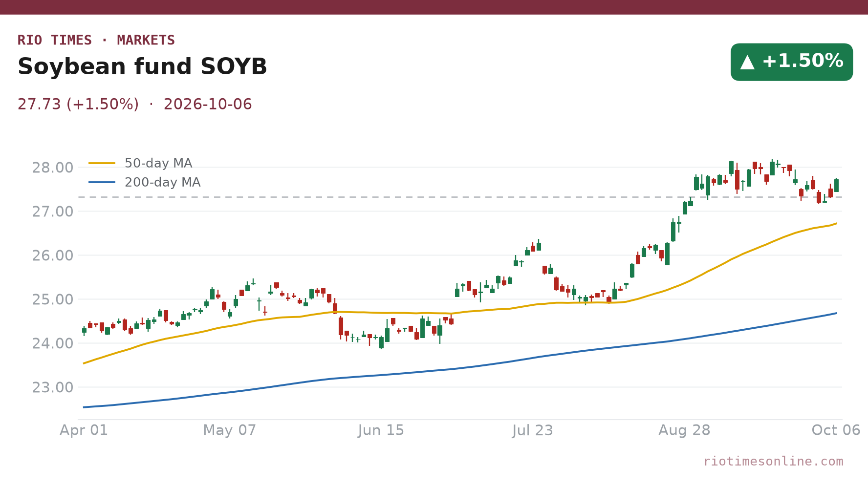Click the blue 200-day MA legend line
Image resolution: width=868 pixels, height=488 pixels.
pyautogui.click(x=102, y=182)
